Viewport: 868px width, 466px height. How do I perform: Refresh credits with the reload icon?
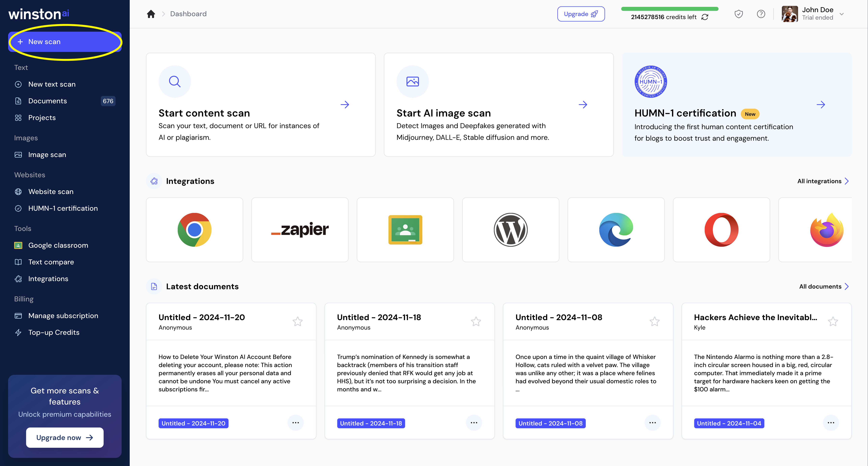tap(705, 17)
